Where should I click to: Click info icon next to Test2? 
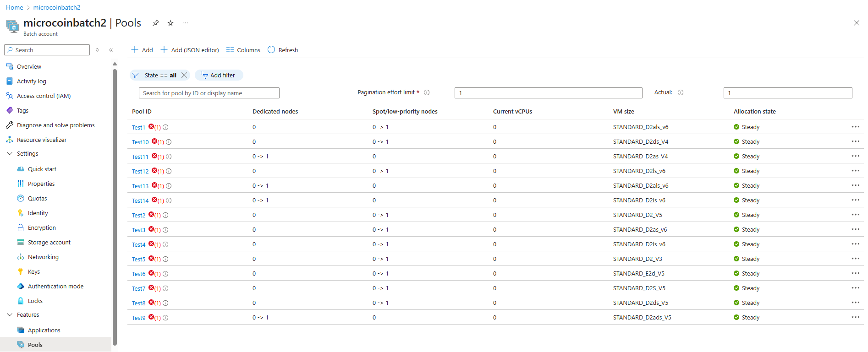tap(165, 215)
